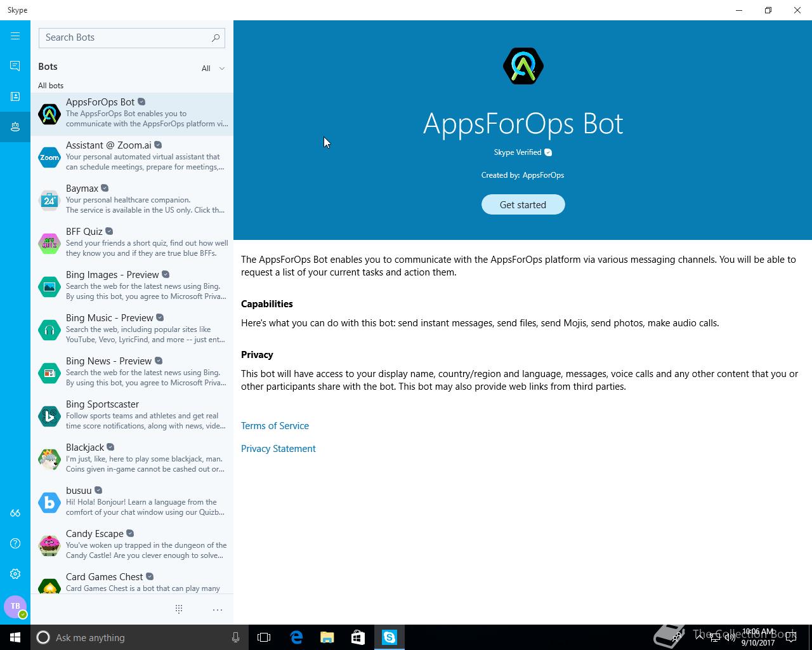Click in the Search Bots field

pyautogui.click(x=132, y=37)
